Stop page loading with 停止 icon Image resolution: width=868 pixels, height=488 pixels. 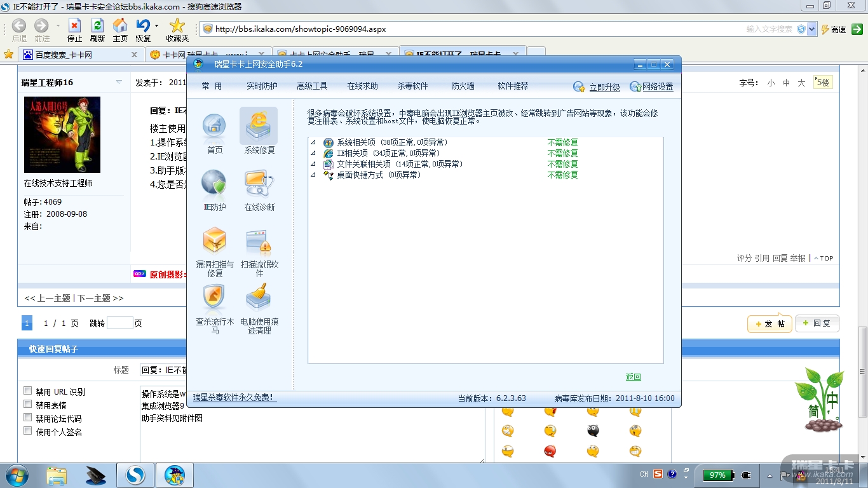(x=75, y=25)
